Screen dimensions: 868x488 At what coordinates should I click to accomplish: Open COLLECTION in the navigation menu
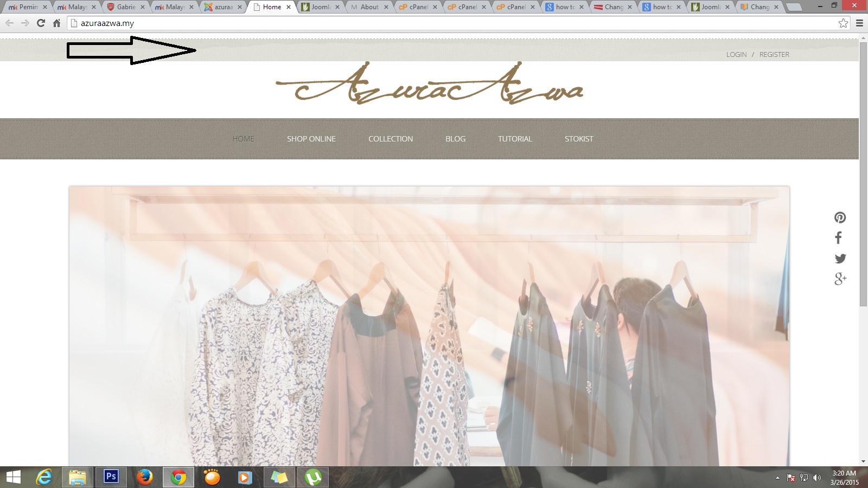click(391, 139)
